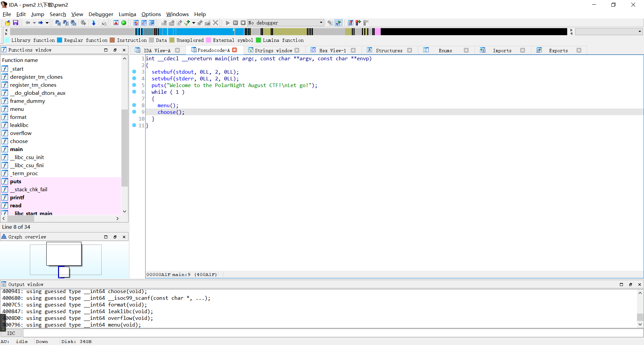The height and width of the screenshot is (345, 644).
Task: Select the overflow function in list
Action: 21,133
